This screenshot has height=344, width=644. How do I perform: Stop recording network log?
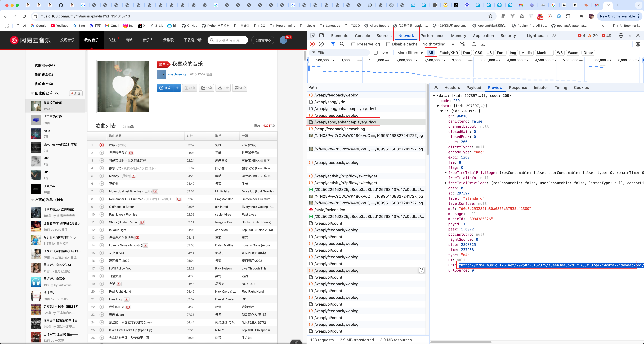click(312, 44)
